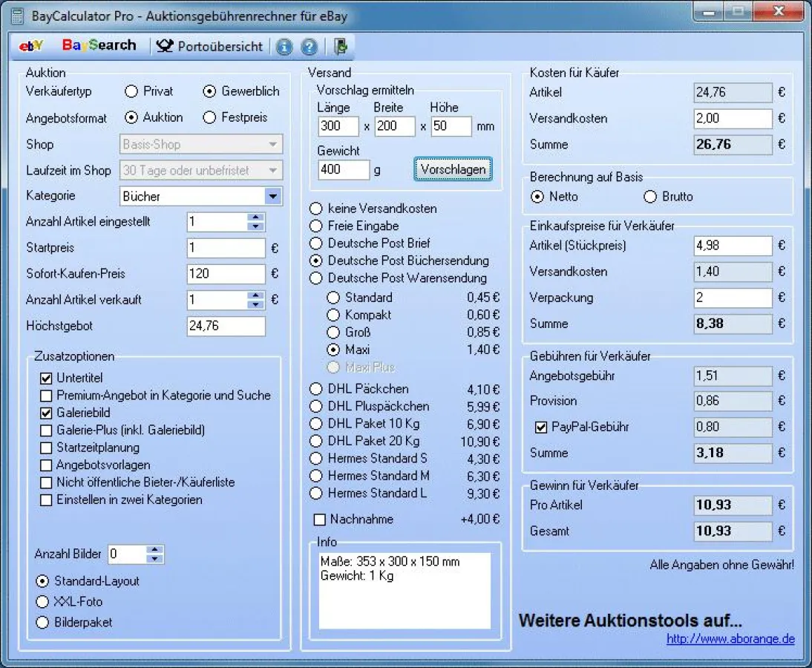This screenshot has width=812, height=668.
Task: Disable the PayPal-Gebühr checkbox
Action: (541, 428)
